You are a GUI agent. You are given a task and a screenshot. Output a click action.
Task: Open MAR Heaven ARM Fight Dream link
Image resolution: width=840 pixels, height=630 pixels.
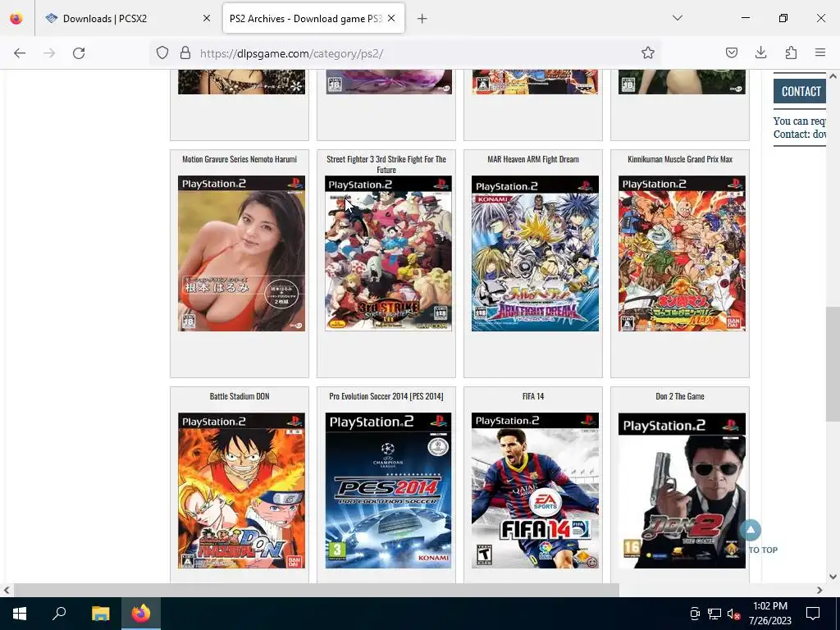(533, 159)
